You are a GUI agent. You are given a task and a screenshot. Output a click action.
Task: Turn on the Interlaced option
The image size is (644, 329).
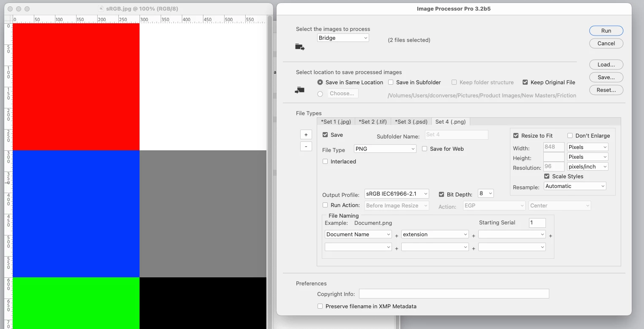[325, 161]
